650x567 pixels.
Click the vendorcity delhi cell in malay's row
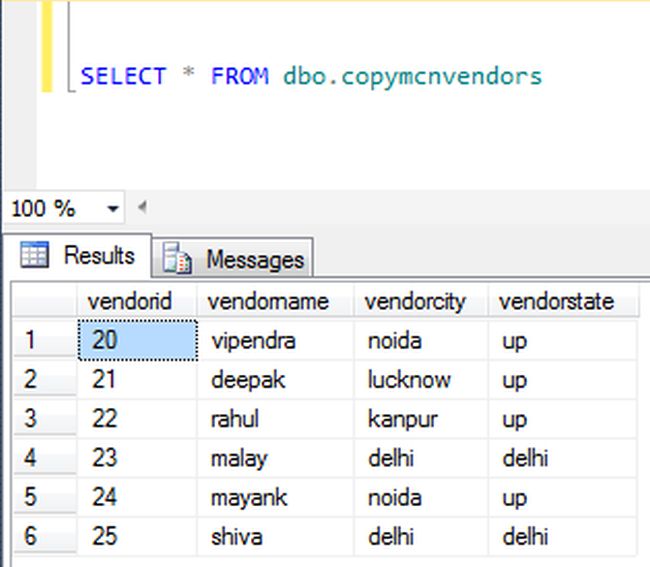[421, 458]
